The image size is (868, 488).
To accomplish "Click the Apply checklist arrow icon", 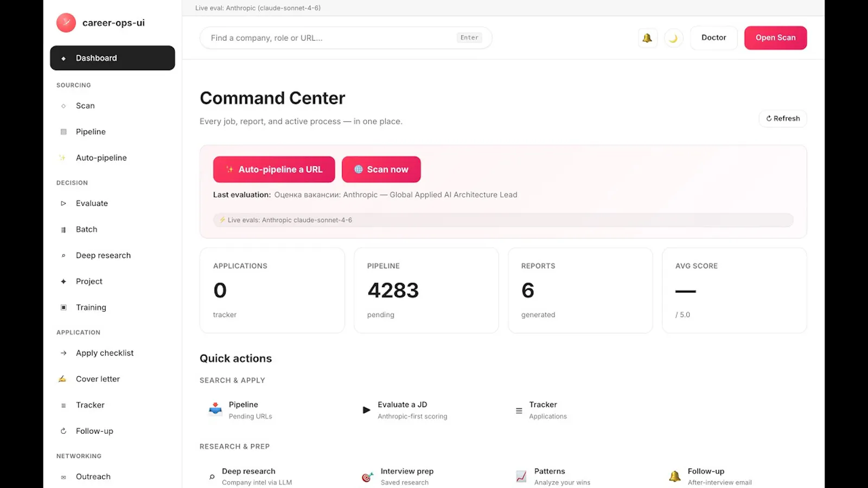I will coord(63,353).
